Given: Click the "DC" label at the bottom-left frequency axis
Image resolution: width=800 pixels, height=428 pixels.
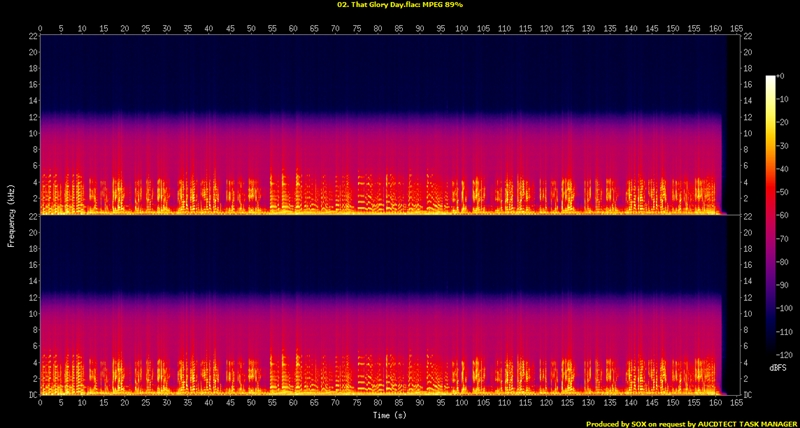Looking at the screenshot, I should (31, 395).
